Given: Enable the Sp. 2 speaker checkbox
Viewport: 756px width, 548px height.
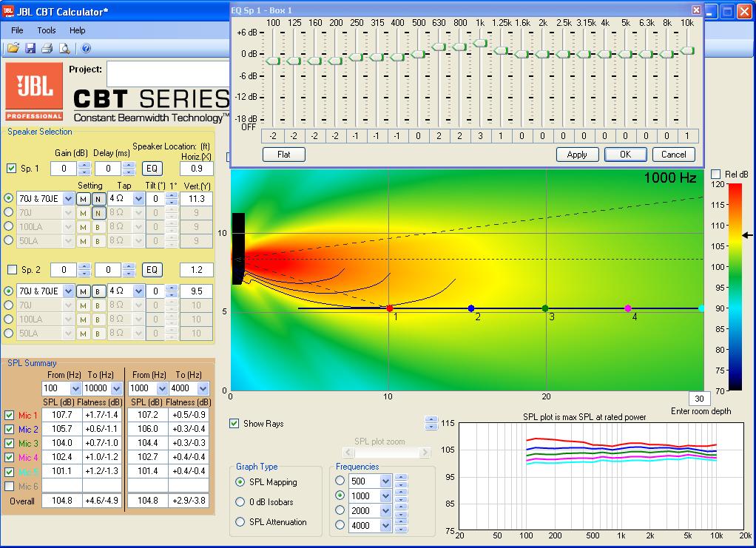Looking at the screenshot, I should [12, 270].
